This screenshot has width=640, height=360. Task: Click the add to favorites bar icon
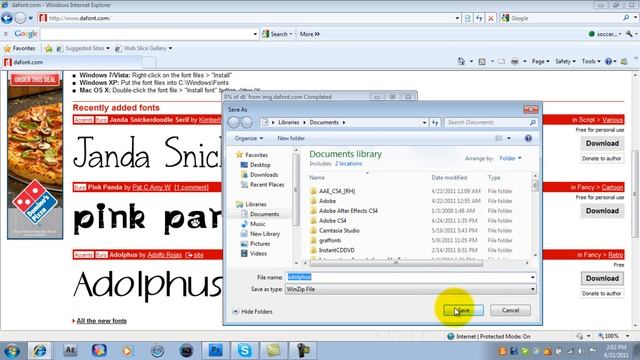49,49
